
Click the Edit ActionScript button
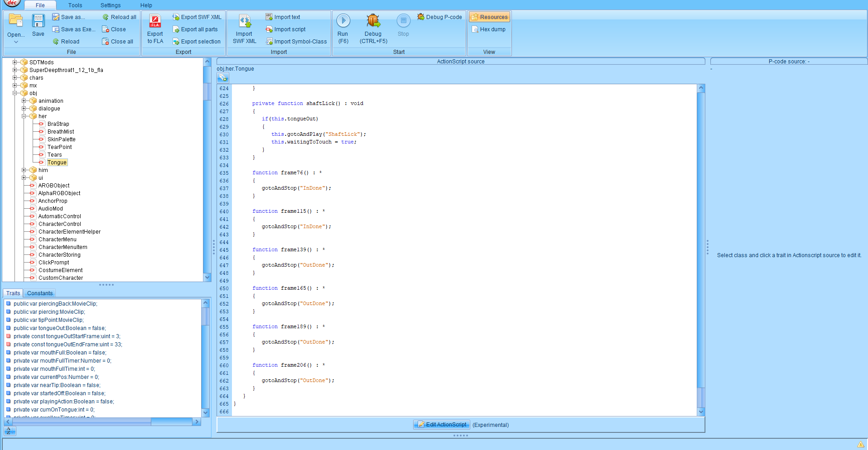(441, 425)
